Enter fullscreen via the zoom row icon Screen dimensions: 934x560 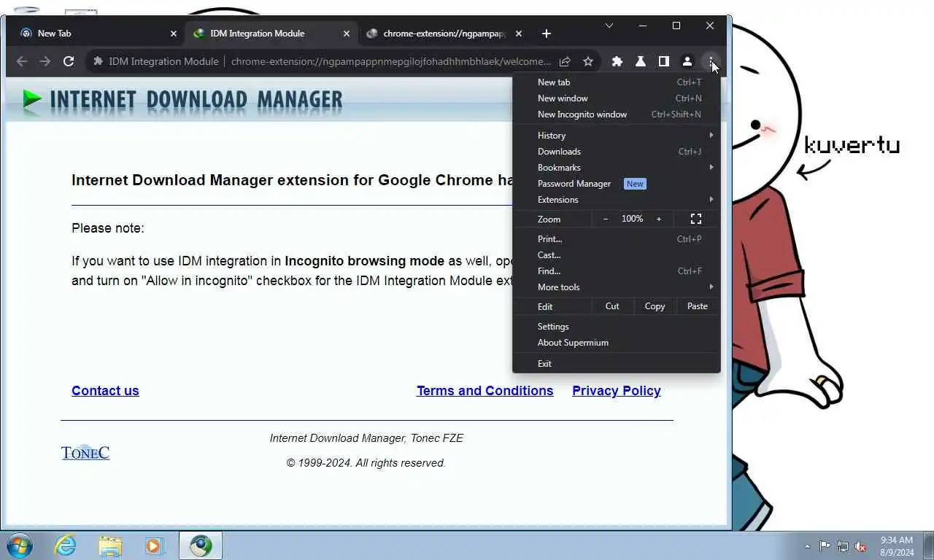[x=696, y=219]
